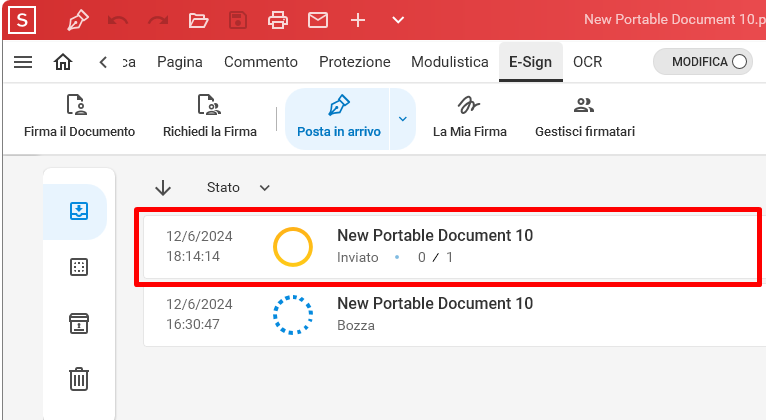Screen dimensions: 766x420
Task: Click the undo arrow icon
Action: tap(118, 21)
